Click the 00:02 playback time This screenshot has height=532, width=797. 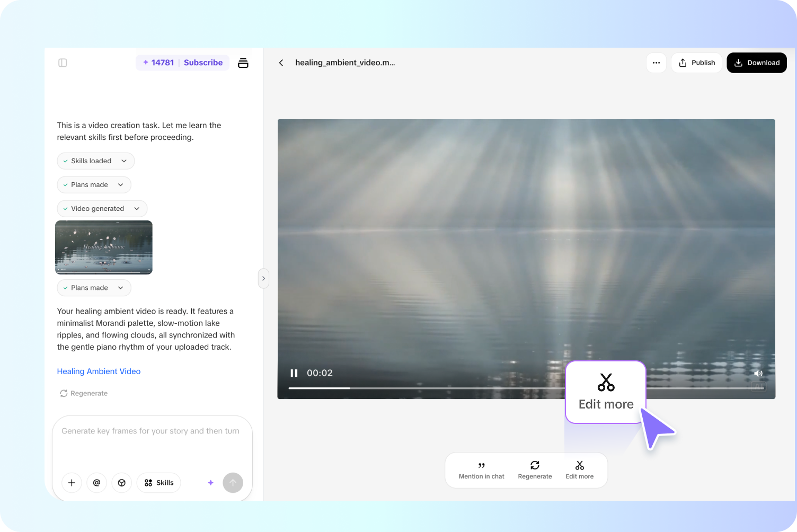click(320, 373)
